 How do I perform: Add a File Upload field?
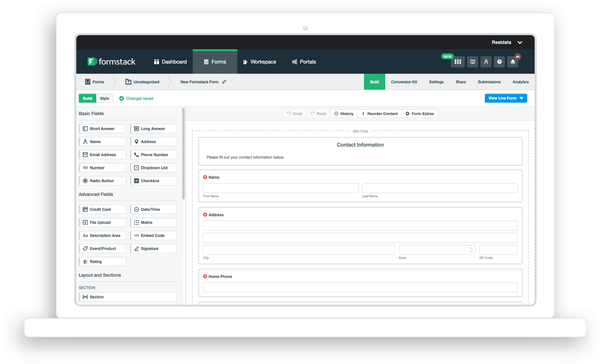[103, 222]
